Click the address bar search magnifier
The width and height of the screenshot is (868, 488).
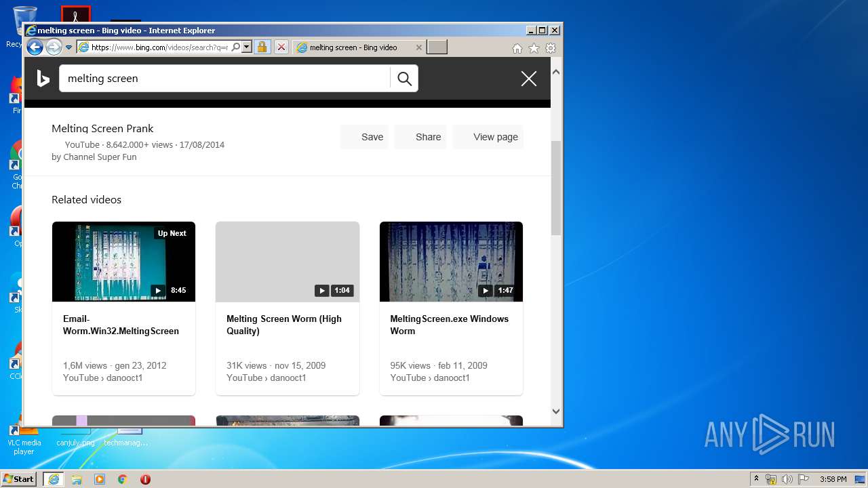point(235,47)
